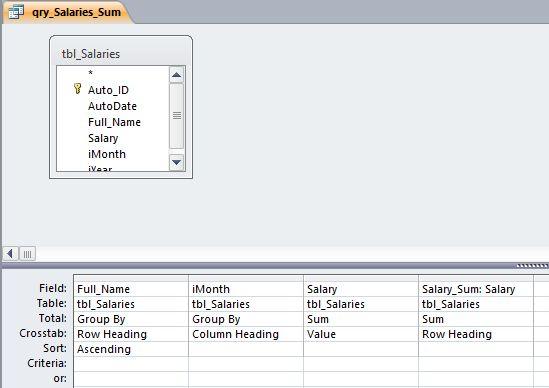Select the Full_Name column selector bar
The height and width of the screenshot is (388, 549).
coord(131,278)
